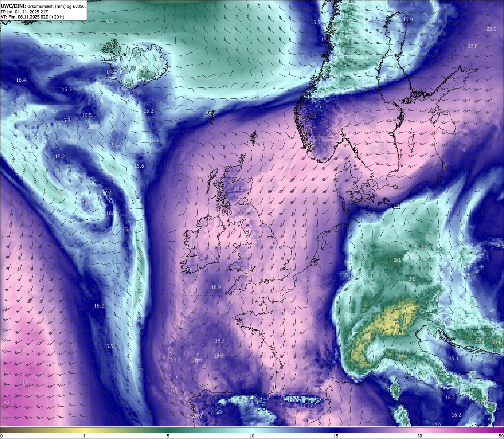Click the 19.3 value on the map
Screen dimensions: 504x439
tap(176, 360)
